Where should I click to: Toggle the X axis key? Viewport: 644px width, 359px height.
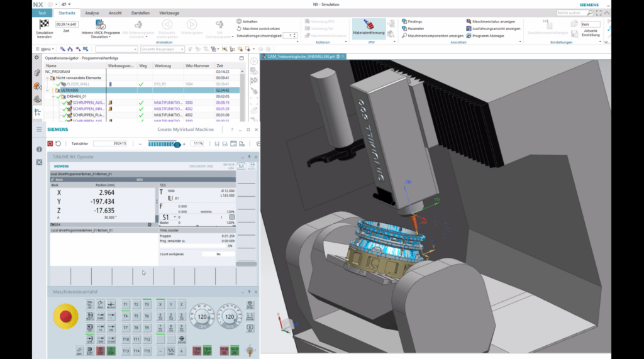[160, 304]
